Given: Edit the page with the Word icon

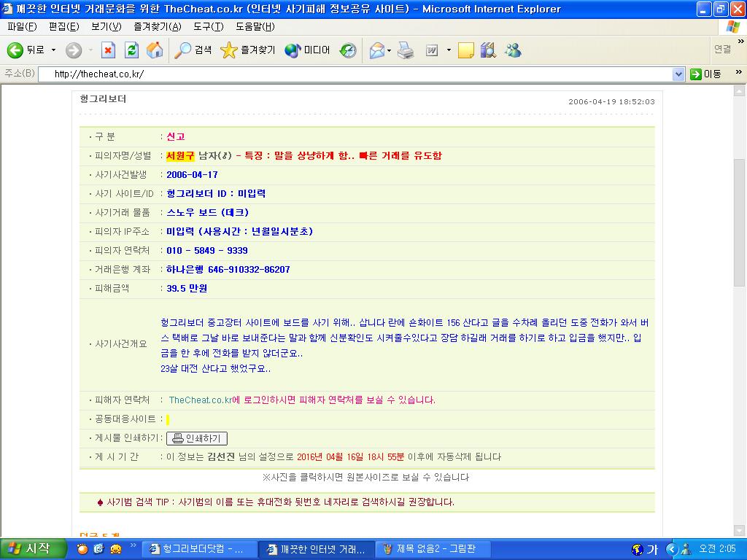Looking at the screenshot, I should click(x=432, y=50).
